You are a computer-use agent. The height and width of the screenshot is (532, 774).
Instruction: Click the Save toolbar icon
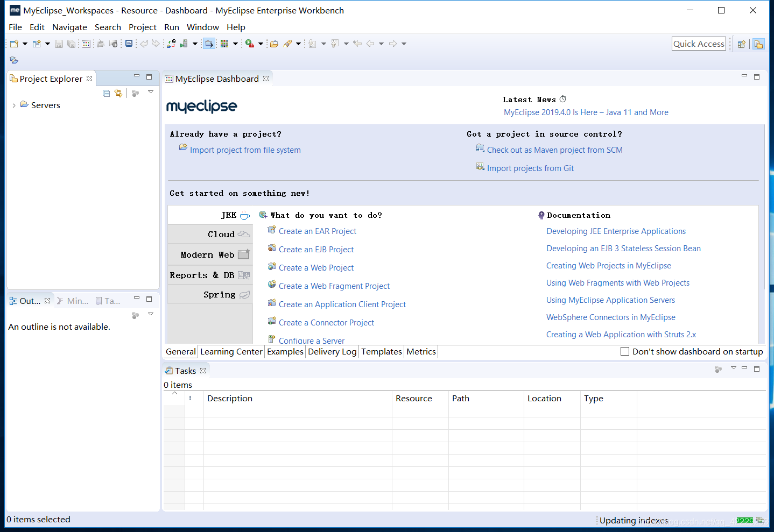59,44
